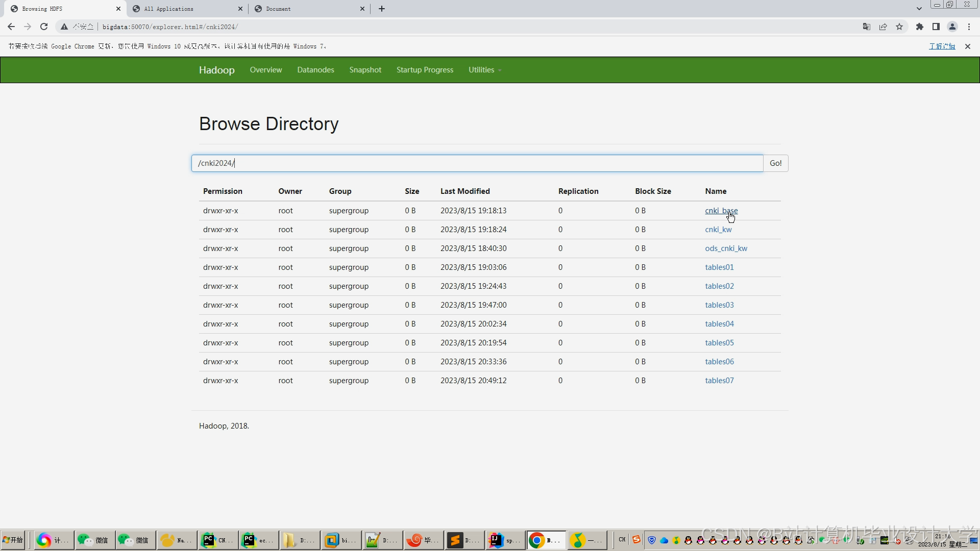Click the directory path input field
Image resolution: width=980 pixels, height=551 pixels.
pos(477,163)
